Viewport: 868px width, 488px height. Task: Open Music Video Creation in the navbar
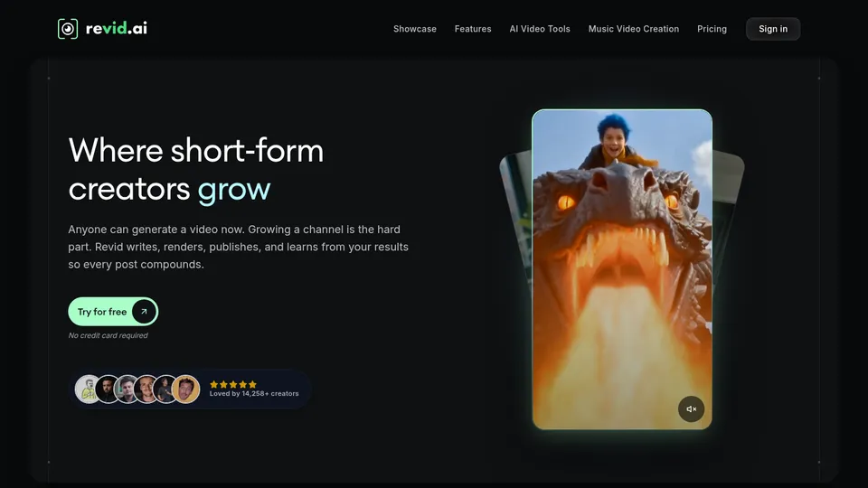(633, 29)
